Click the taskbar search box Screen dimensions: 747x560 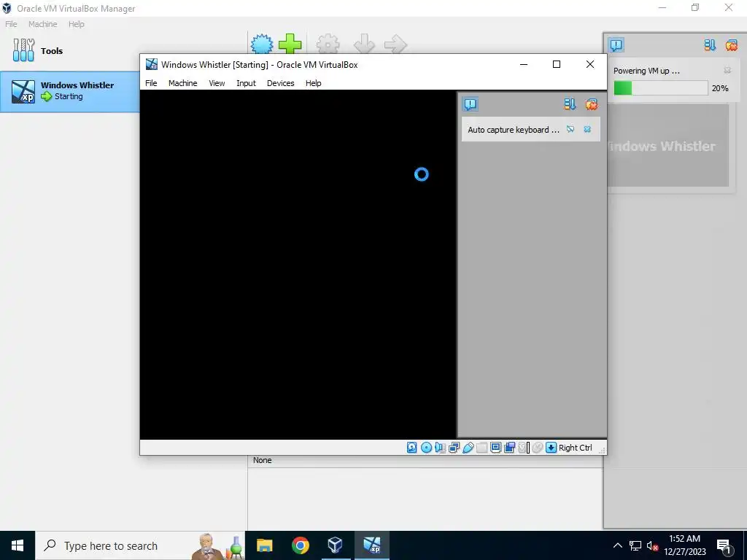click(x=140, y=545)
